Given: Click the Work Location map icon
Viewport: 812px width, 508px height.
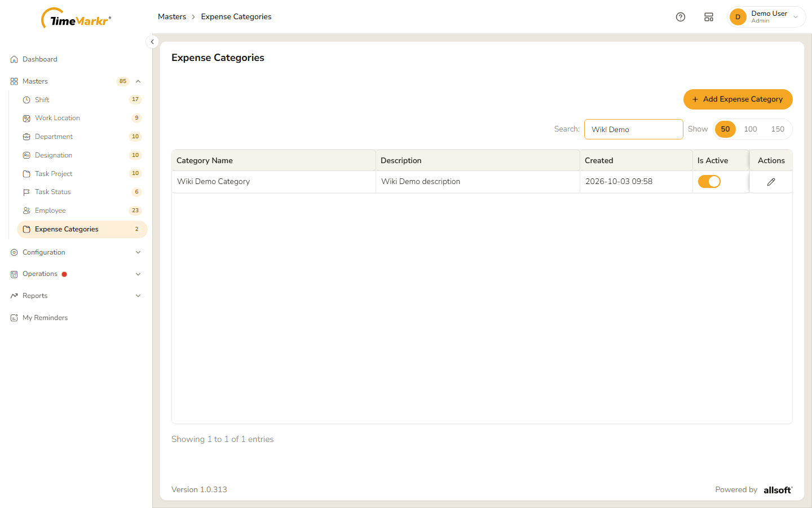Looking at the screenshot, I should tap(27, 119).
